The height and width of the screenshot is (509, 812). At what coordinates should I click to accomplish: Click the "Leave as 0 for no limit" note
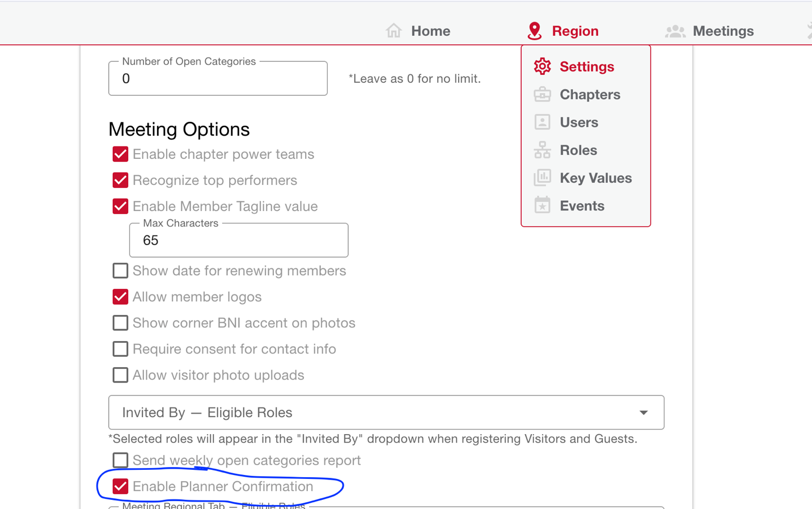click(x=415, y=79)
